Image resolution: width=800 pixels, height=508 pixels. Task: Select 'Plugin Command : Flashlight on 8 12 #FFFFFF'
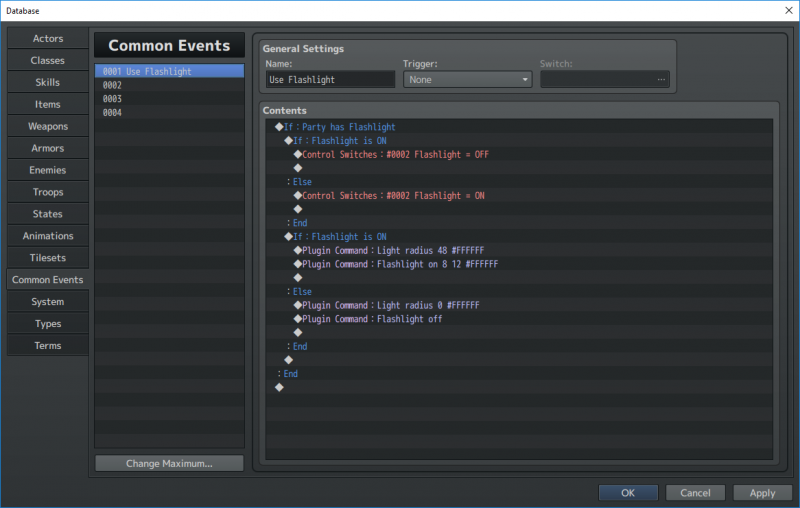[519, 264]
